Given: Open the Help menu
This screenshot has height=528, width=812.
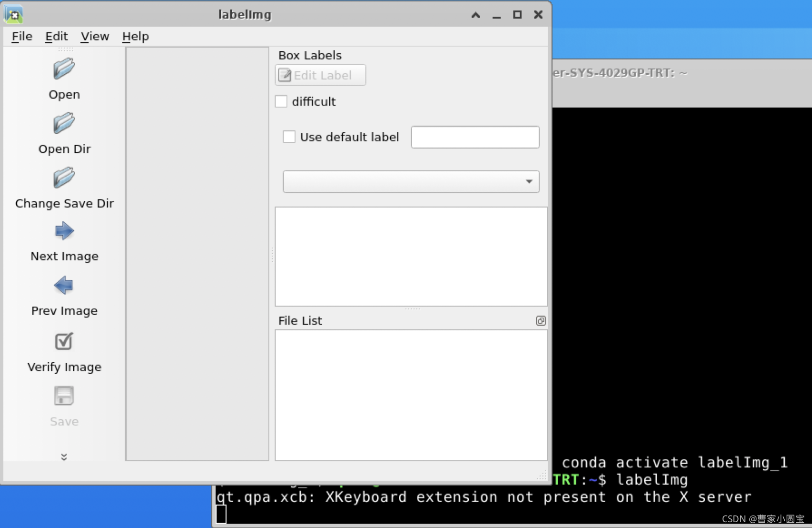Looking at the screenshot, I should pyautogui.click(x=135, y=36).
